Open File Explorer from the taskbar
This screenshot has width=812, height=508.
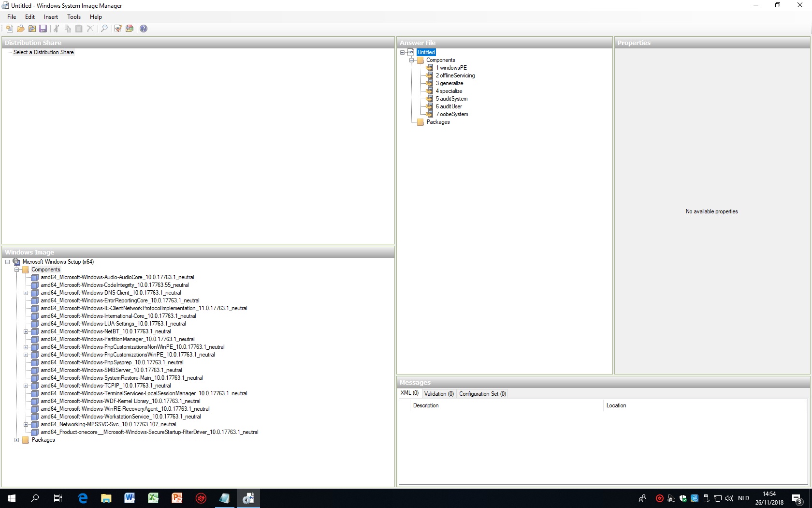(106, 498)
